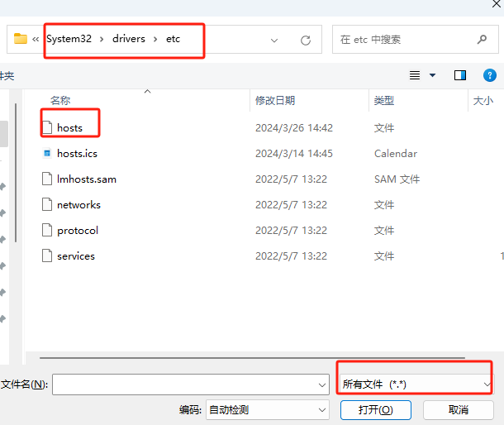504x425 pixels.
Task: Click the horizontal scrollbar below file list
Action: tap(252, 357)
